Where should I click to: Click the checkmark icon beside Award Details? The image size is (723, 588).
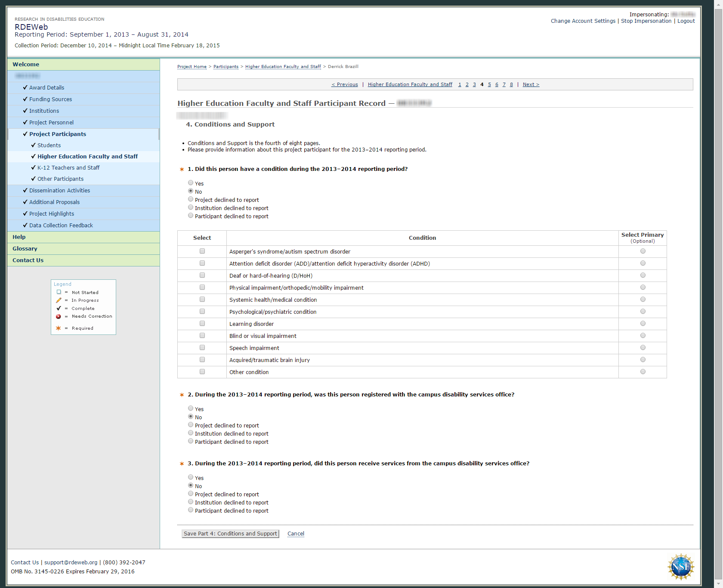pyautogui.click(x=25, y=87)
